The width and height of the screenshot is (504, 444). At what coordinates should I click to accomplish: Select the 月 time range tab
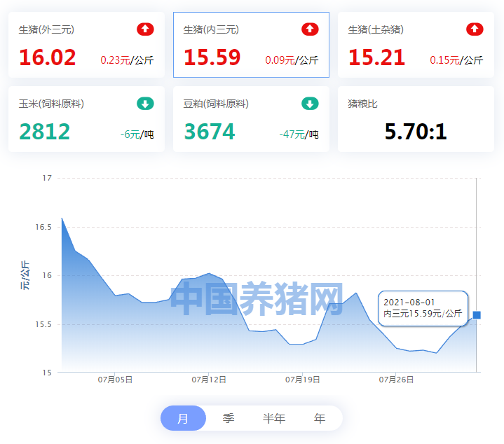(183, 418)
